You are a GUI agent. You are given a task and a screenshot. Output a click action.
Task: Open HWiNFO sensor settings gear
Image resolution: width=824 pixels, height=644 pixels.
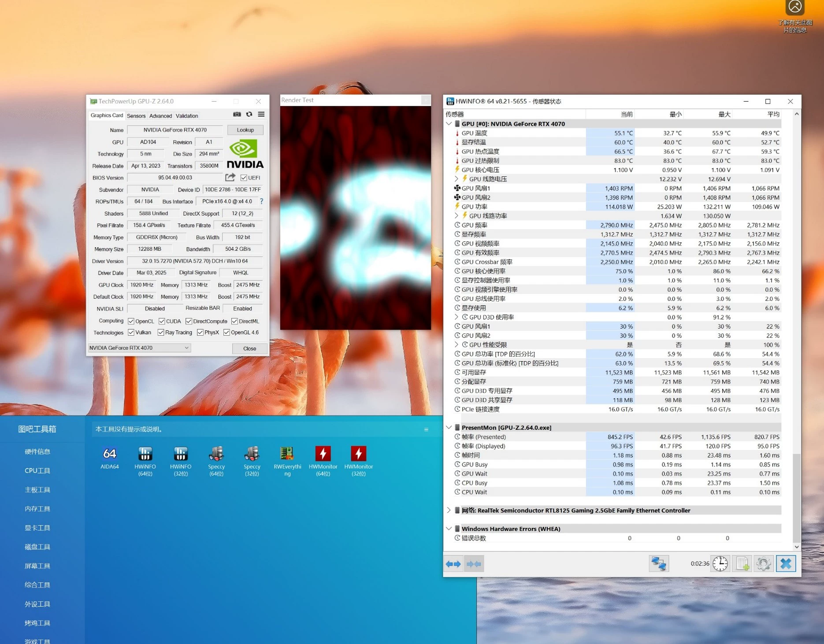tap(764, 564)
